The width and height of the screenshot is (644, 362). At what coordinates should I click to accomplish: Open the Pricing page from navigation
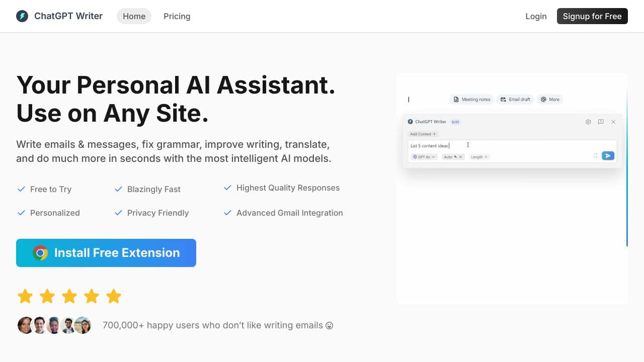tap(177, 16)
